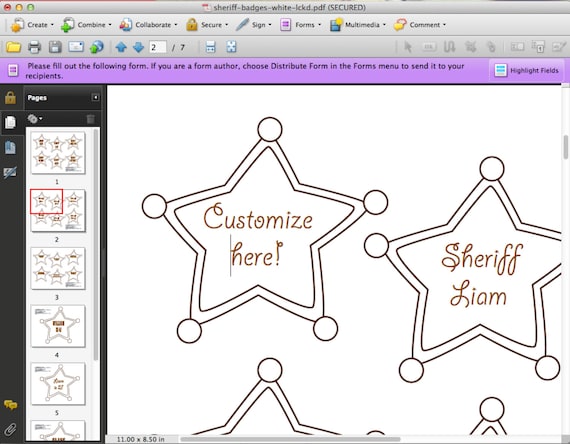Send PDF using the email envelope icon
Viewport: 570px width, 444px height.
tap(76, 47)
